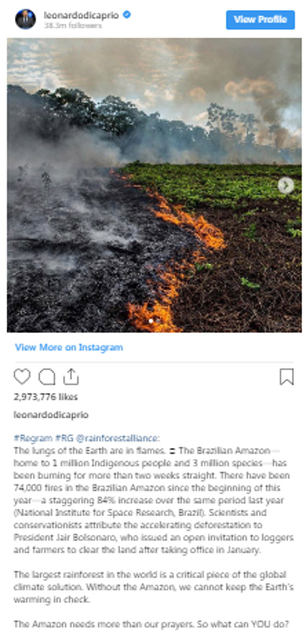Save the post with the bookmark icon
Image resolution: width=306 pixels, height=644 pixels.
(x=287, y=377)
